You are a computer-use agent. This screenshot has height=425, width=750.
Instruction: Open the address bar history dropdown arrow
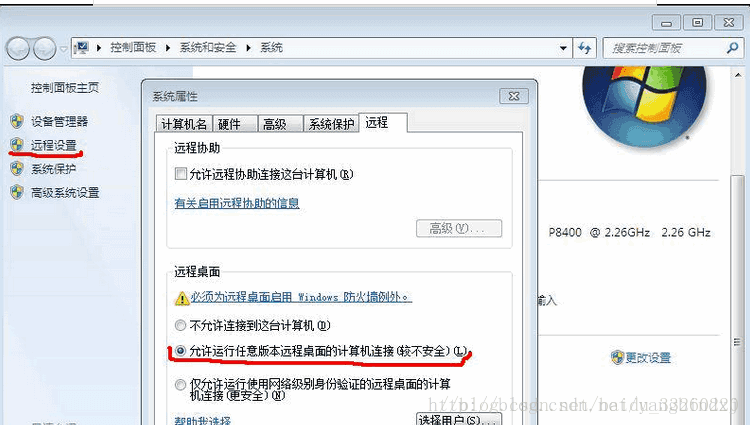coord(563,48)
